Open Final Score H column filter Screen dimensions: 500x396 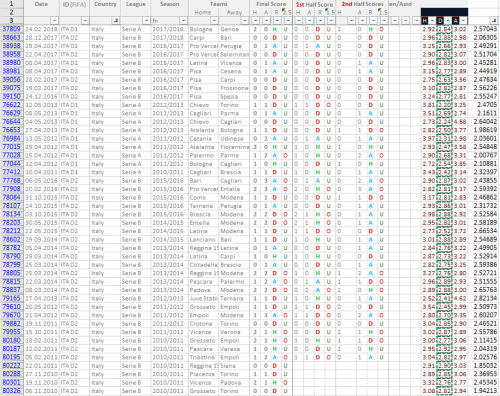click(x=255, y=21)
